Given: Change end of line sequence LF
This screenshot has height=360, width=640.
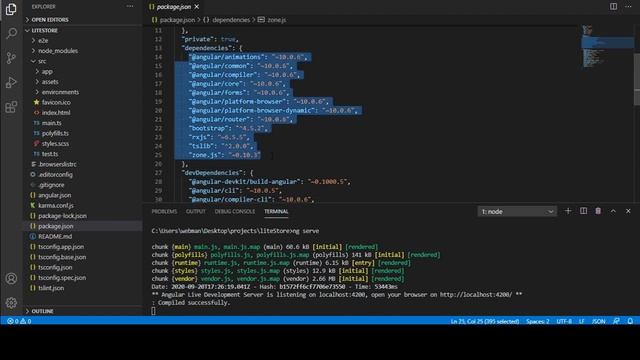Looking at the screenshot, I should pyautogui.click(x=582, y=321).
